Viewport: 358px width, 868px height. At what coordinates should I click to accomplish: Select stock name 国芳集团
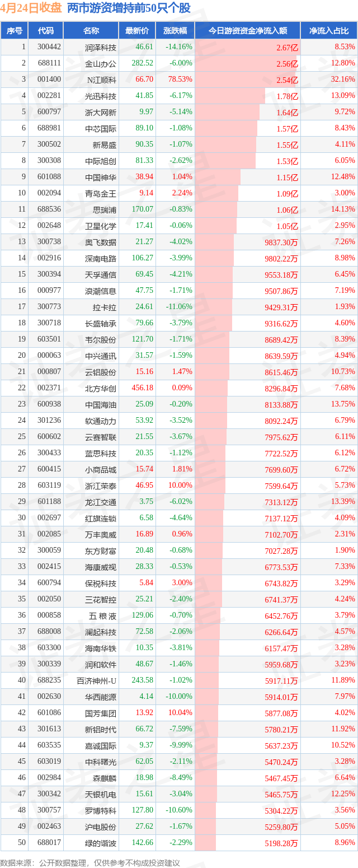coord(101,713)
